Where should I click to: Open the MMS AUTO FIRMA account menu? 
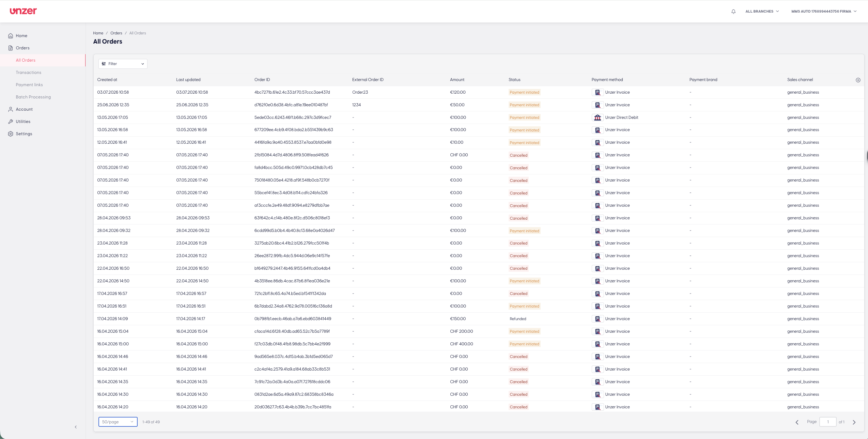[x=824, y=12]
